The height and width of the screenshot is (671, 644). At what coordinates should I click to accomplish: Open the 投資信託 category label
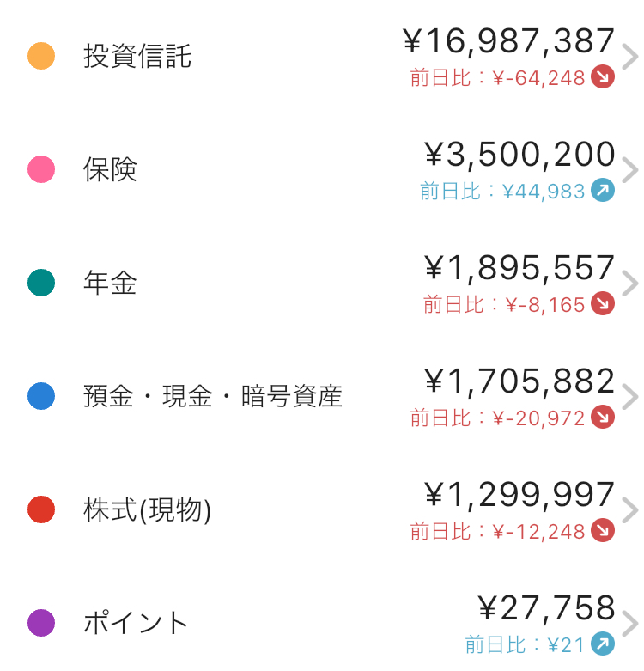click(137, 56)
